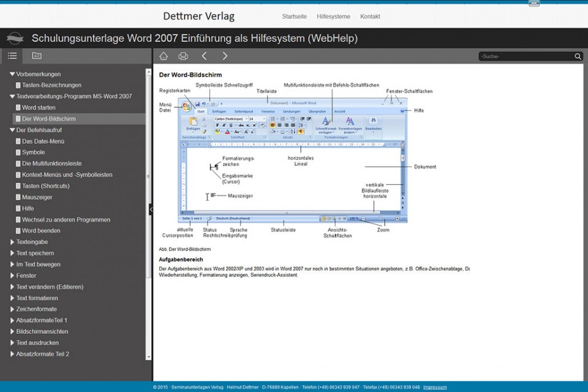This screenshot has width=588, height=392.
Task: Click the magnifier search icon
Action: (578, 56)
